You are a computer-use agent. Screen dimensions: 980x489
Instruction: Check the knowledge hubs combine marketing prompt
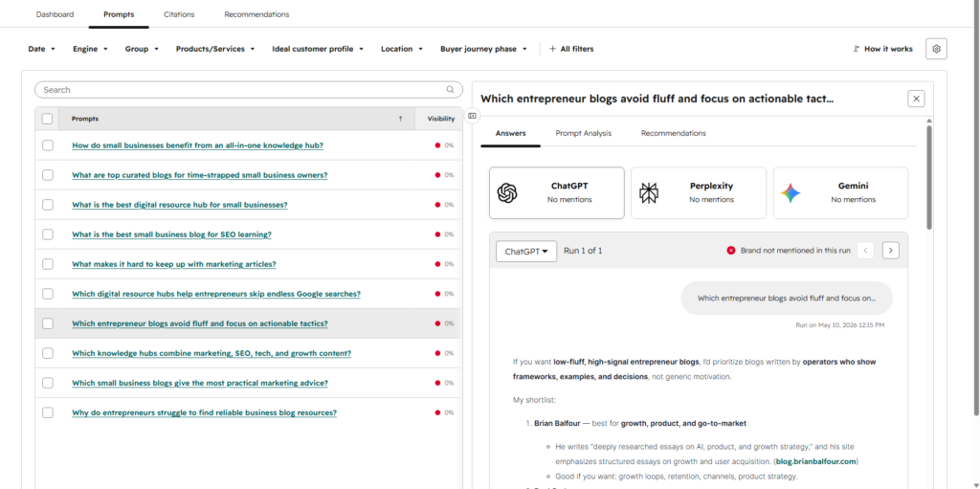tap(48, 353)
